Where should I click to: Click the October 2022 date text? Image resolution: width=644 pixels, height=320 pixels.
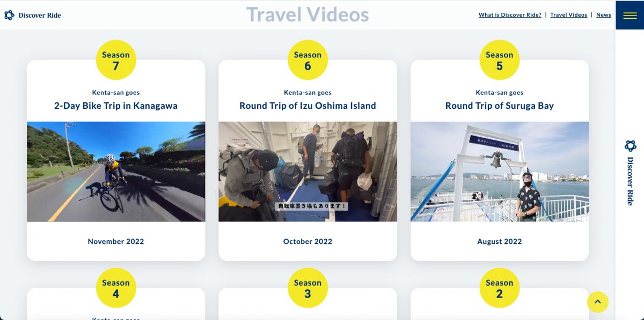coord(308,241)
